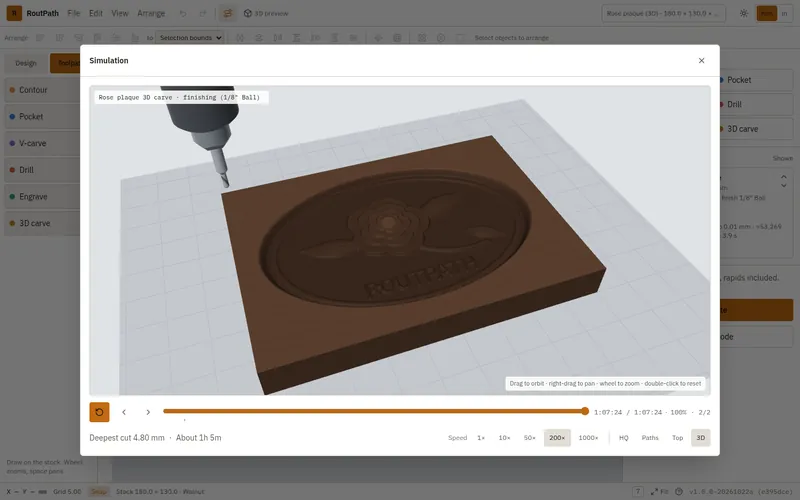The width and height of the screenshot is (800, 500).
Task: Open the Arrange menu
Action: click(x=151, y=13)
